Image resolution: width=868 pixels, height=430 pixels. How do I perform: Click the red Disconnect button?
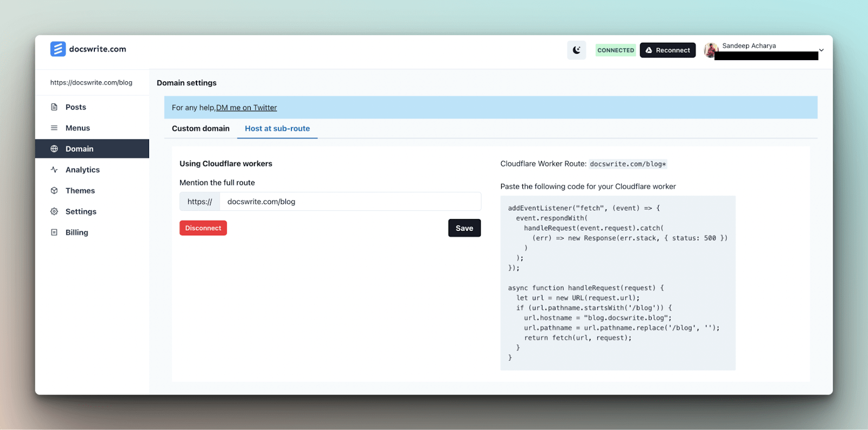(x=203, y=228)
